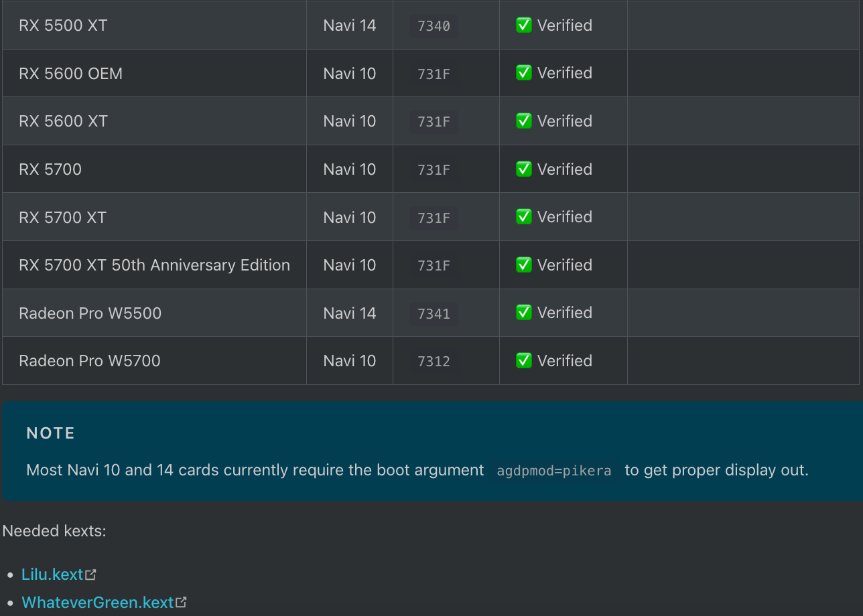Click green checkmark in Radeon Pro W5700 row
This screenshot has width=863, height=616.
(x=523, y=361)
